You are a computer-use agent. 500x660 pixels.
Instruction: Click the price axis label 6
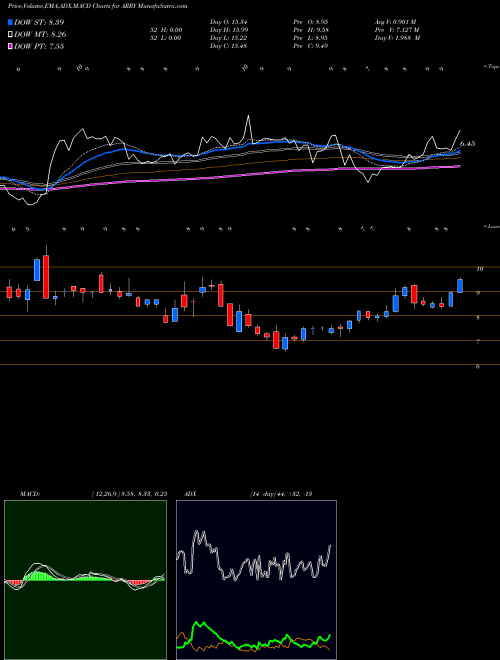pyautogui.click(x=478, y=367)
